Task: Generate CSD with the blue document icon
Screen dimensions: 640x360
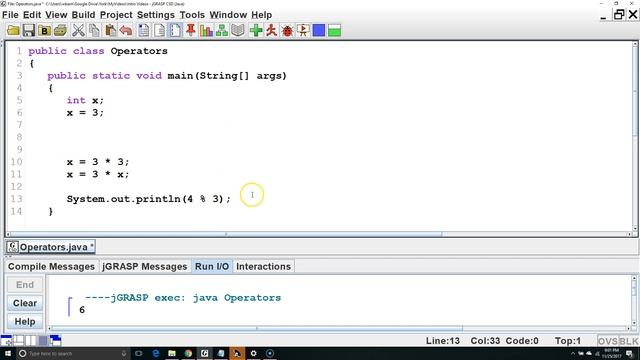Action: click(x=144, y=31)
